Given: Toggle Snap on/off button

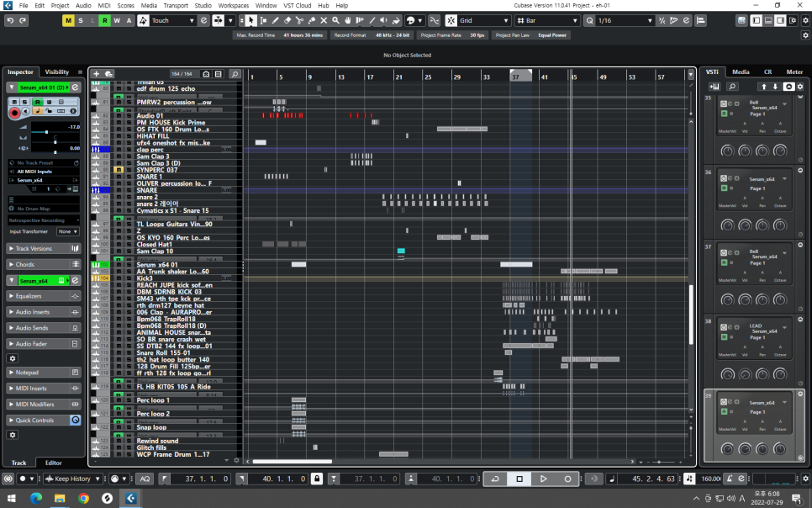Looking at the screenshot, I should [x=451, y=21].
